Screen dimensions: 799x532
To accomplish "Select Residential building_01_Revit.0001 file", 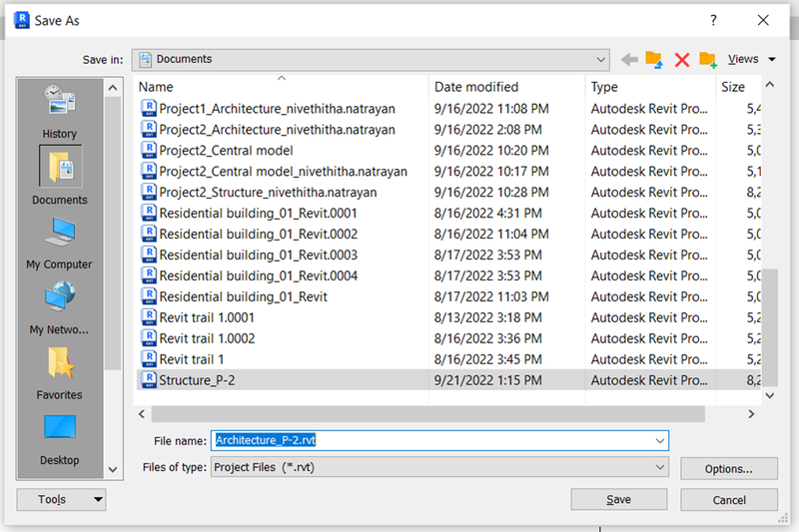I will 258,213.
